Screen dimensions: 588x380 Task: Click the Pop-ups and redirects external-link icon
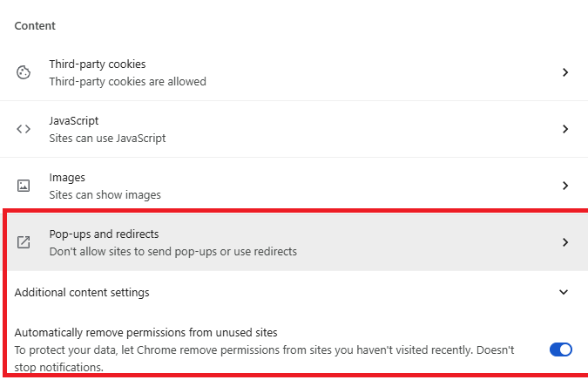24,242
